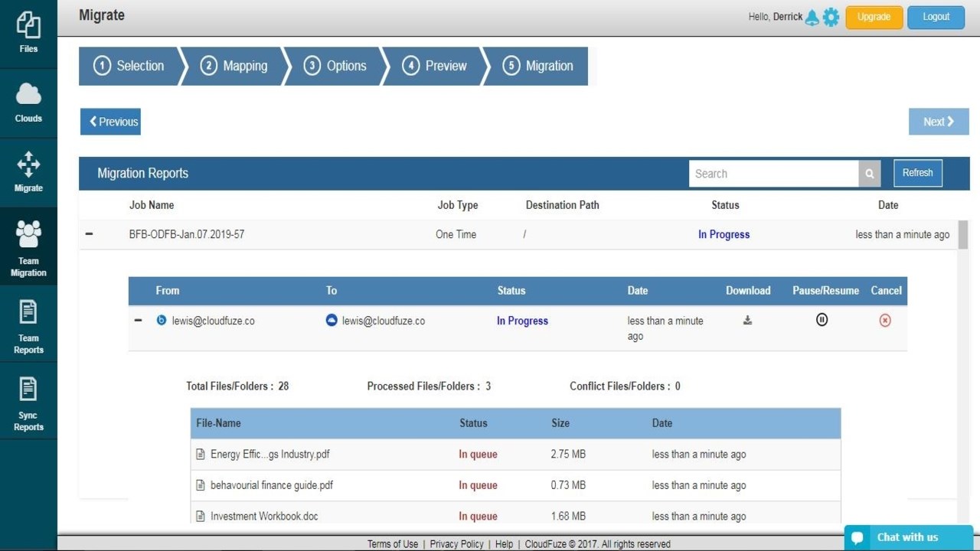Open Team Migration in the sidebar

pyautogui.click(x=28, y=246)
